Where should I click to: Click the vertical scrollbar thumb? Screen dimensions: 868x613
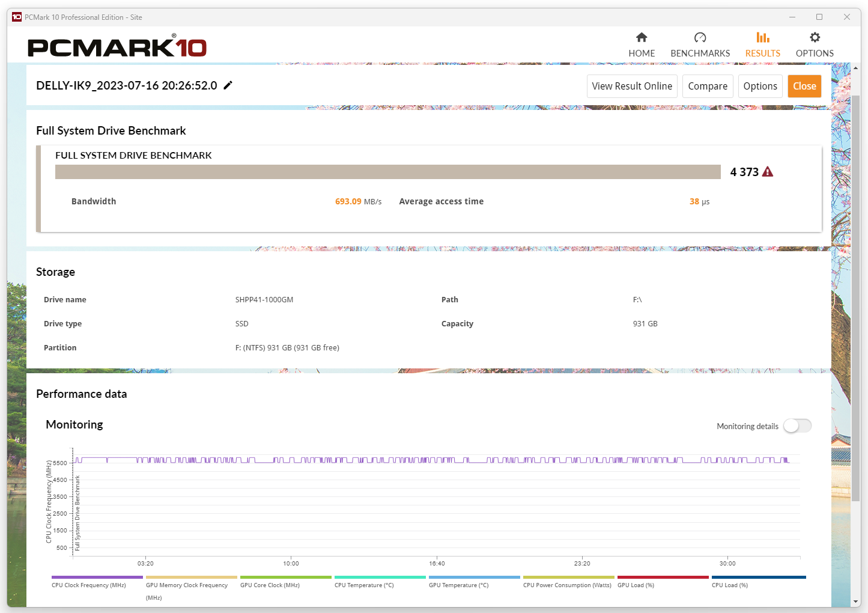coord(855,297)
